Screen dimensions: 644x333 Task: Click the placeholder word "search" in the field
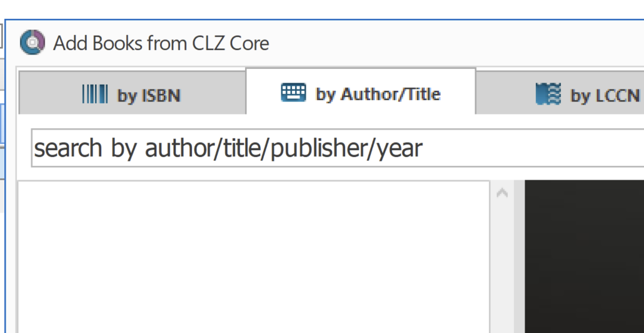pos(68,148)
